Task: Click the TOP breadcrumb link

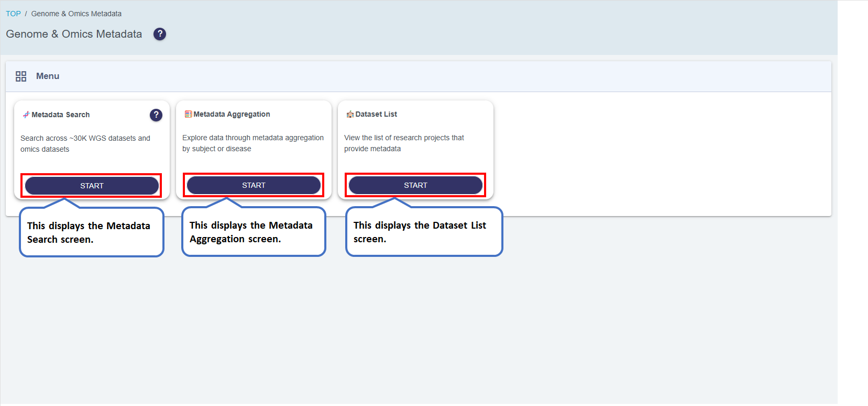Action: pyautogui.click(x=13, y=14)
